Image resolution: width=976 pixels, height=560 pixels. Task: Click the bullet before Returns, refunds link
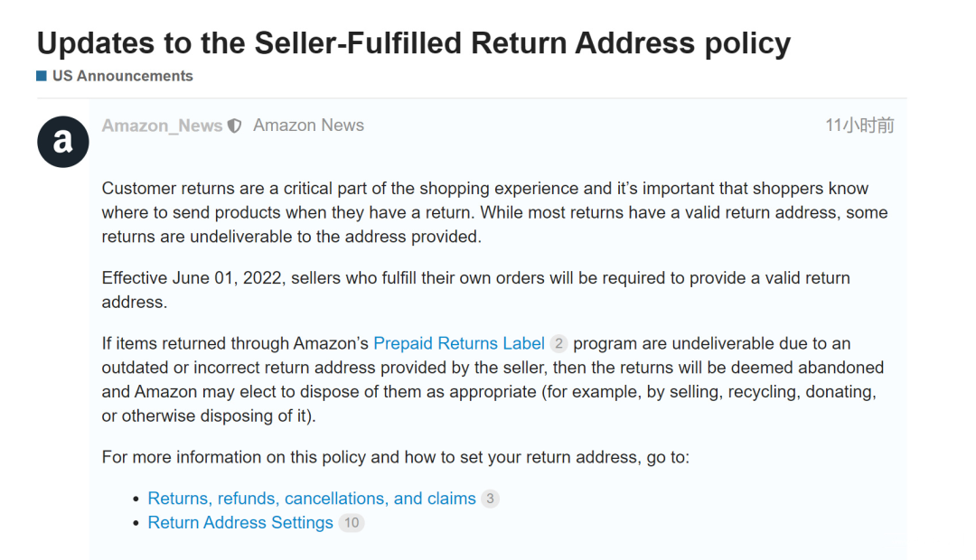point(136,499)
